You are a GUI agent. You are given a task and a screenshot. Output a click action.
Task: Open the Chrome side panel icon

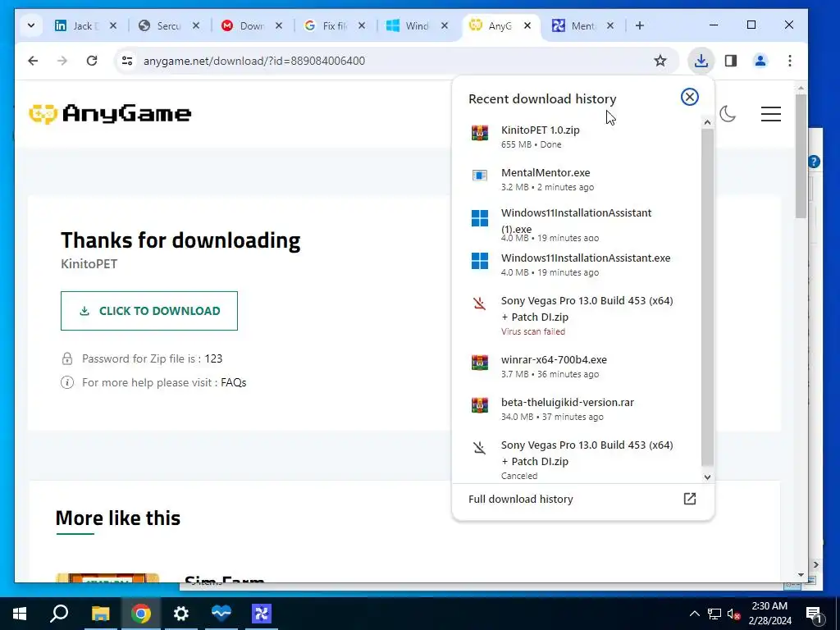pos(731,61)
